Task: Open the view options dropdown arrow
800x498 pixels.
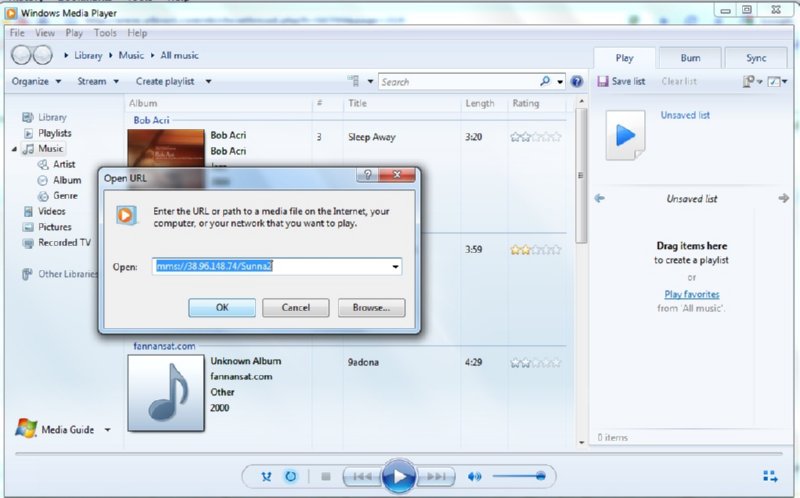Action: (370, 81)
